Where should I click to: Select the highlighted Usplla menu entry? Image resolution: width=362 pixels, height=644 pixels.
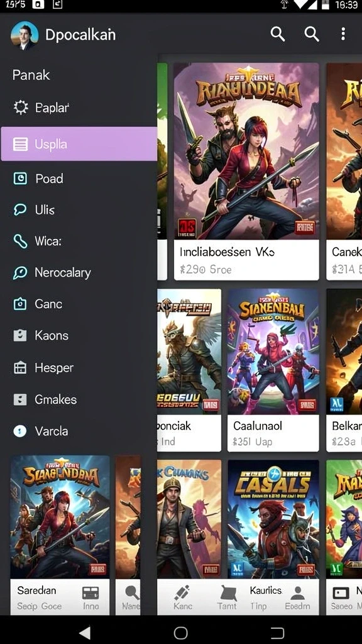pyautogui.click(x=79, y=144)
